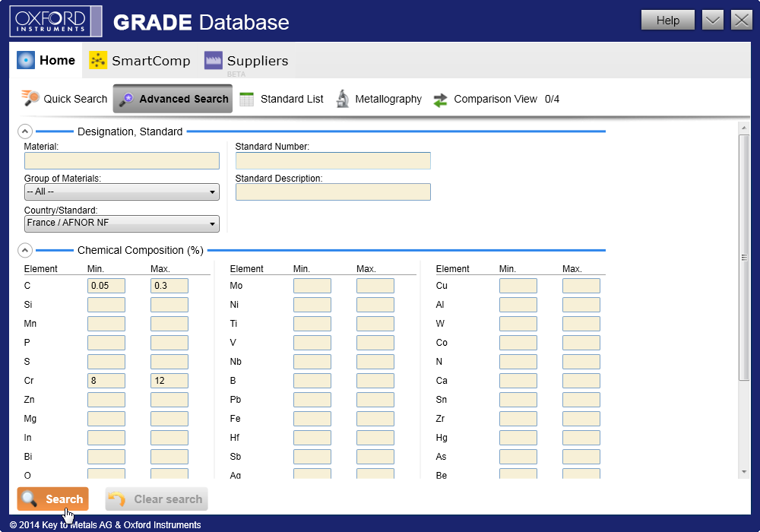Viewport: 760px width, 532px height.
Task: Open the Country/Standard dropdown
Action: point(122,223)
